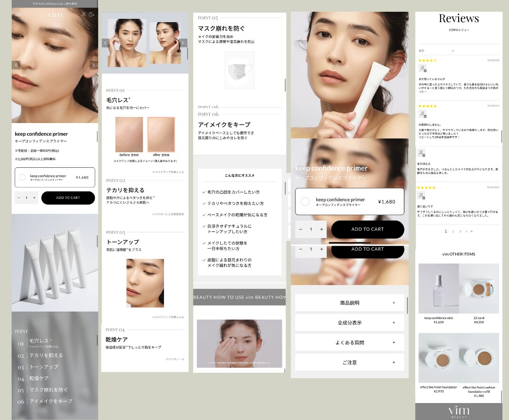Screen dimensions: 509x420
Task: Open the effect like finish foundation ¥2,970 product
Action: point(439,363)
